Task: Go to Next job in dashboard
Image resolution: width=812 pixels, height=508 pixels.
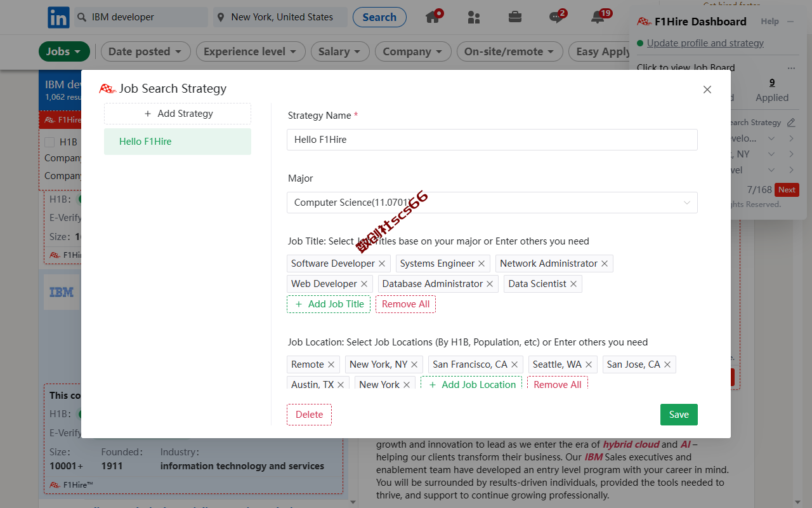Action: [787, 190]
